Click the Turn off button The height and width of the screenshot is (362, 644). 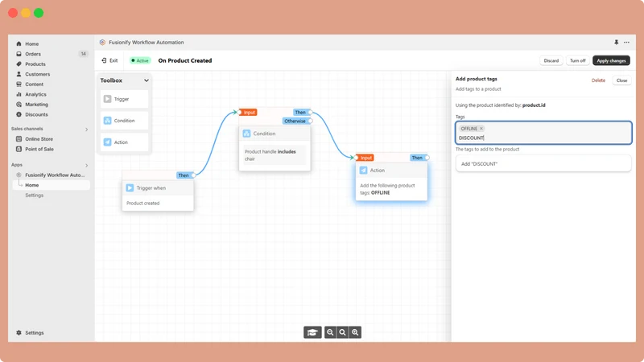577,60
